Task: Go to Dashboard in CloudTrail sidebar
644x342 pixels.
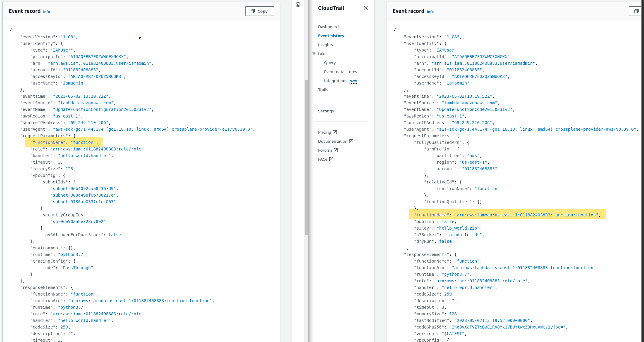Action: 328,27
